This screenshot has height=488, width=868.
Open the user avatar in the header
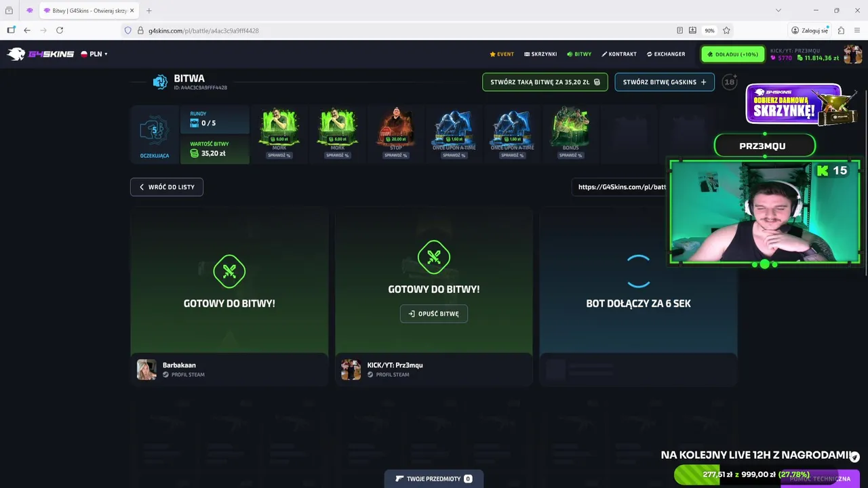pos(852,54)
